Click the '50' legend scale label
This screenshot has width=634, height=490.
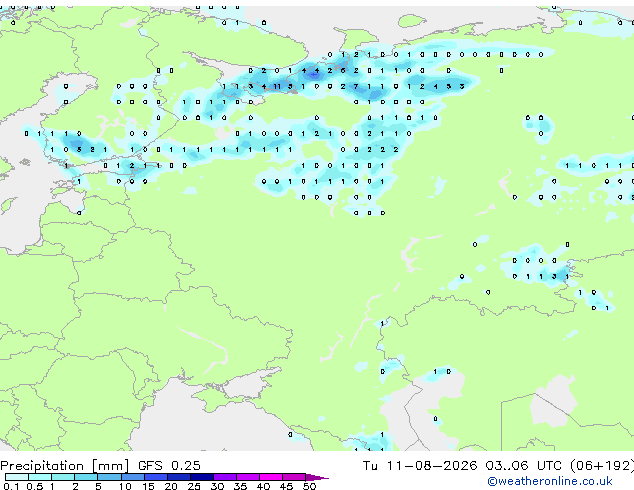[309, 486]
